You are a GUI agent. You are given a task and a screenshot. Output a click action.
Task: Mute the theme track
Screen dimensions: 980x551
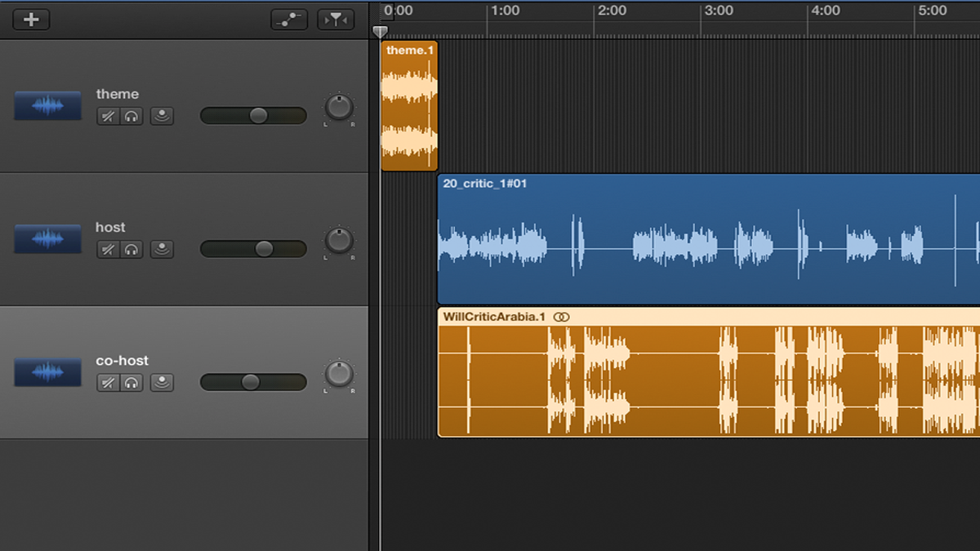[107, 116]
